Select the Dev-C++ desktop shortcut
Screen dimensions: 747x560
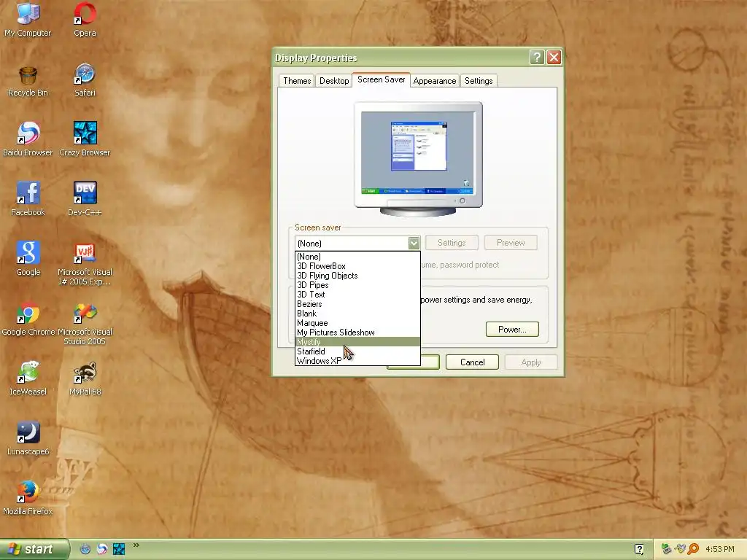(85, 199)
